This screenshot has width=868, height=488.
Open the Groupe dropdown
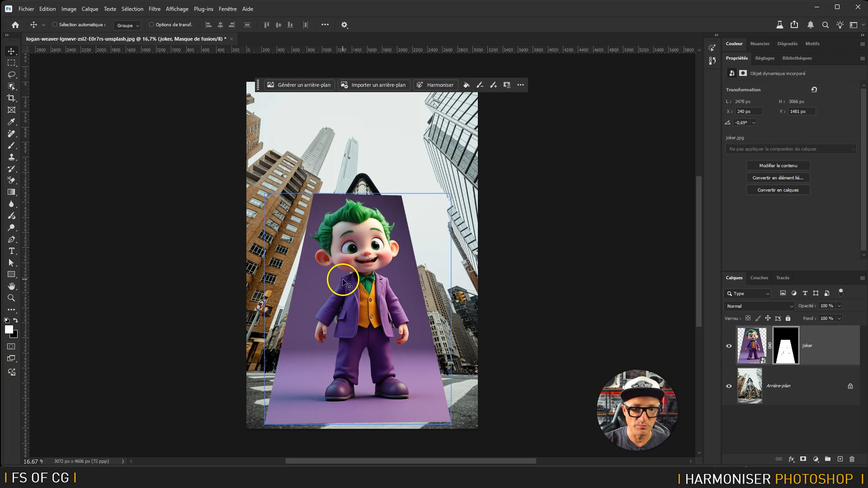(127, 25)
